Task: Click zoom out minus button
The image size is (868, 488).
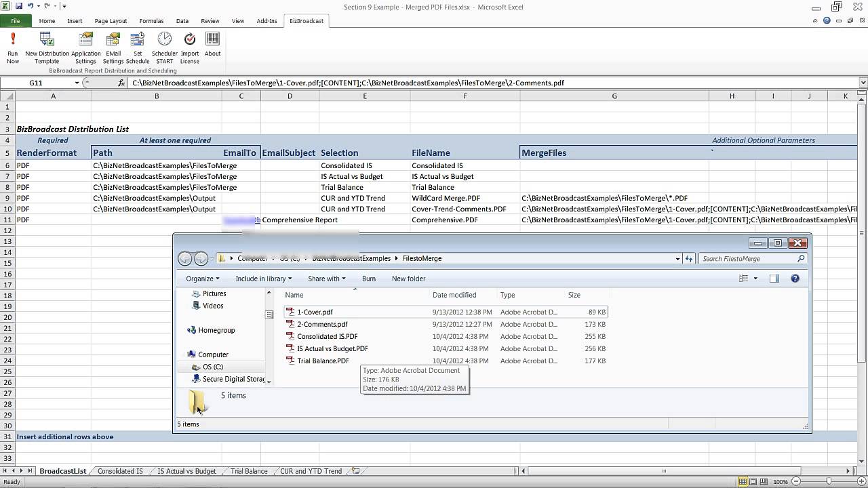Action: [795, 482]
